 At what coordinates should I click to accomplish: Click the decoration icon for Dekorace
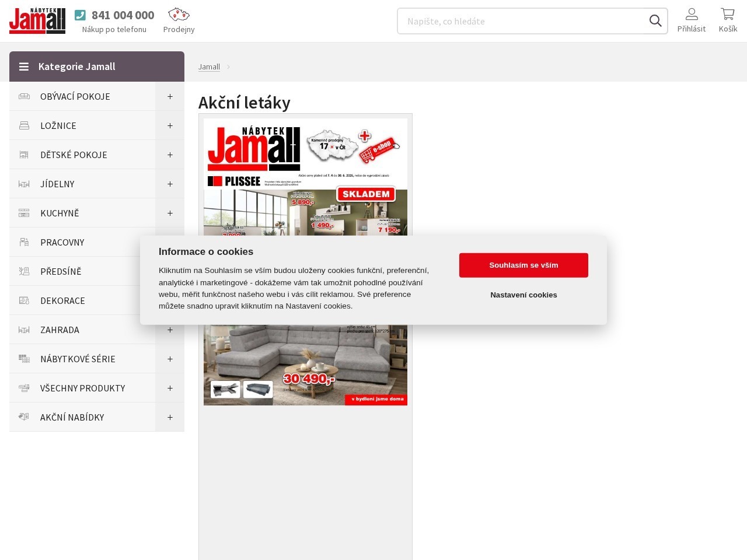(x=24, y=300)
